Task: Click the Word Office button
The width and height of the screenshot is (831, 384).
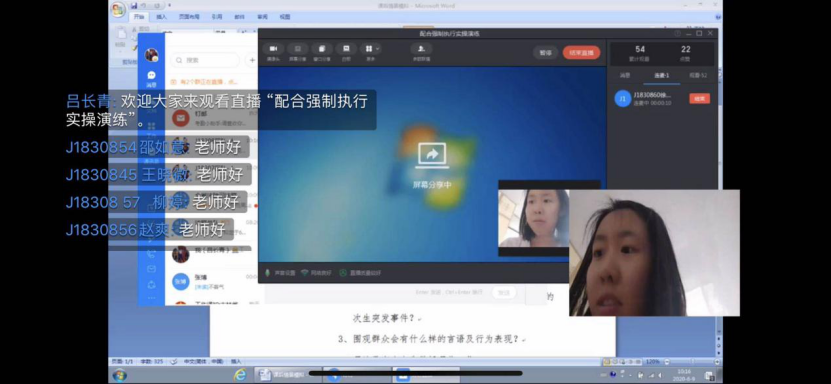Action: tap(118, 9)
